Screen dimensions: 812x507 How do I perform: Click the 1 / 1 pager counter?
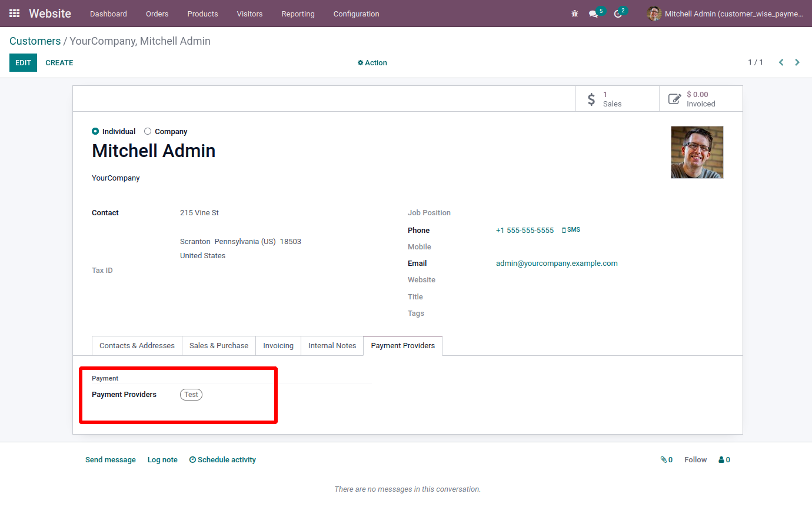756,62
